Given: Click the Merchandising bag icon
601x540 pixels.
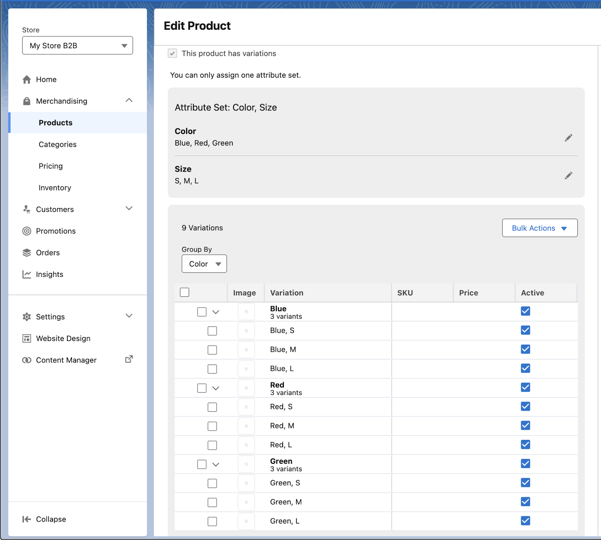Looking at the screenshot, I should click(x=26, y=101).
